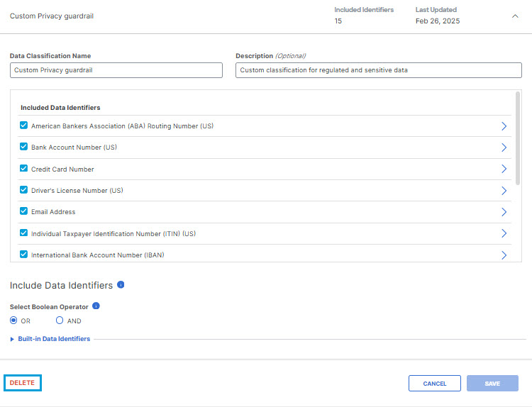Open details arrow for Driver's License Number

(x=504, y=191)
